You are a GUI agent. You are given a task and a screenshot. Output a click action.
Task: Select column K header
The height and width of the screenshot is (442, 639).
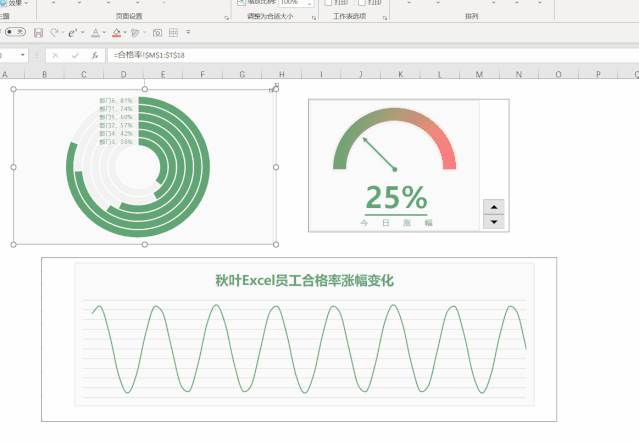tap(400, 74)
